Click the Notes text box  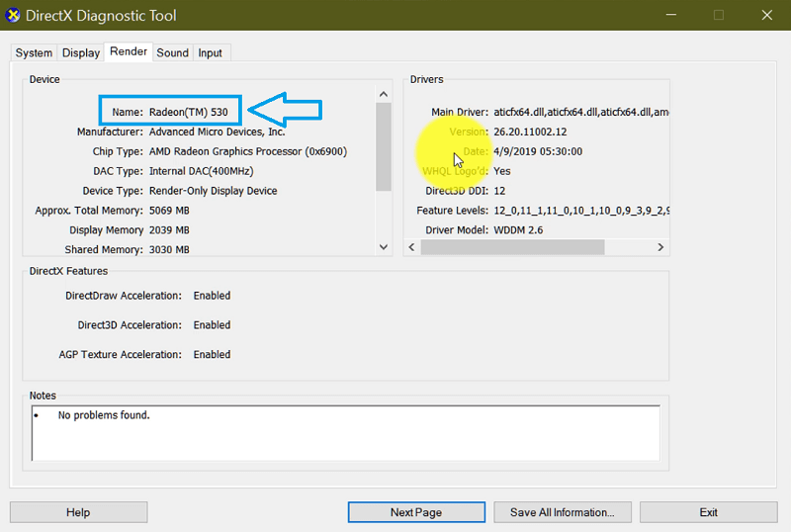[x=345, y=433]
